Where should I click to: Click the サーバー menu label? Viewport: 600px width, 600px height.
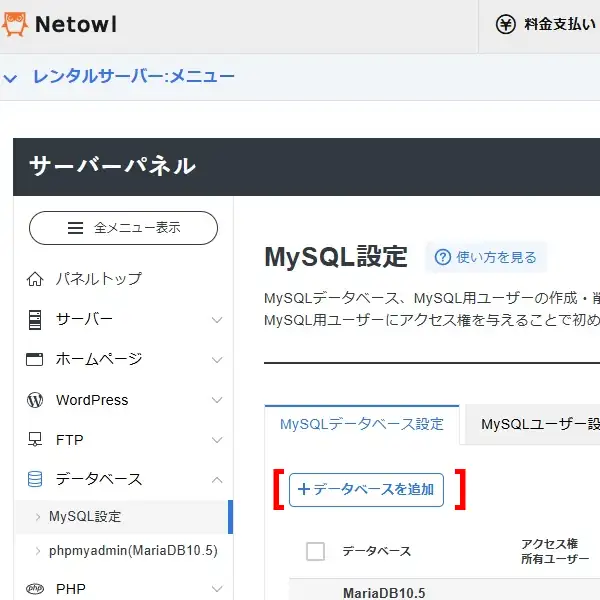click(x=84, y=319)
